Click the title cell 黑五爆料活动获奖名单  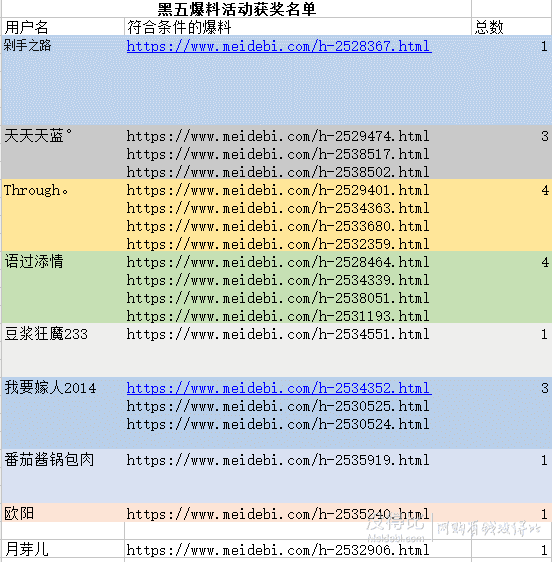(x=237, y=9)
